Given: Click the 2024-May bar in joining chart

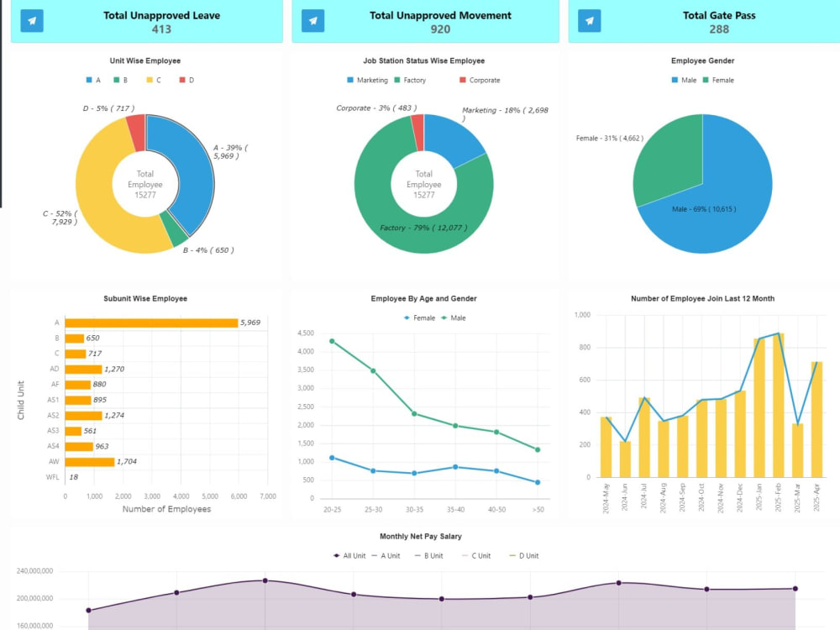Looking at the screenshot, I should [606, 448].
